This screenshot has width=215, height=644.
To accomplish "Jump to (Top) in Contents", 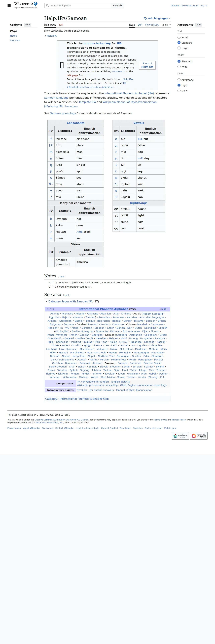I will [13, 31].
